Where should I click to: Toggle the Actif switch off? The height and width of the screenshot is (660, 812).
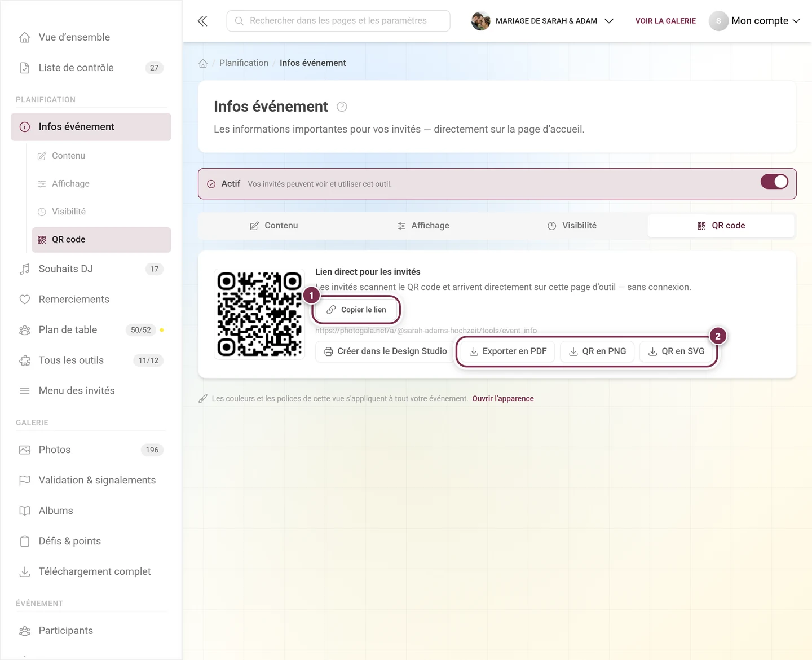[x=774, y=182]
